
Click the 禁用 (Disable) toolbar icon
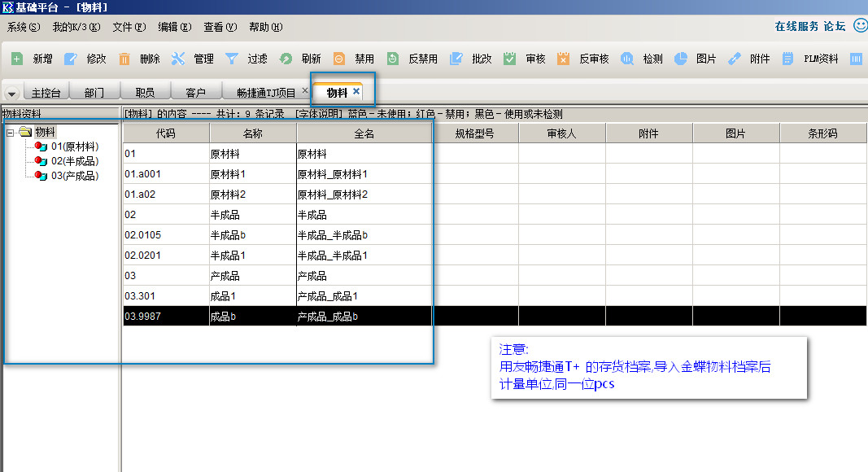(339, 59)
